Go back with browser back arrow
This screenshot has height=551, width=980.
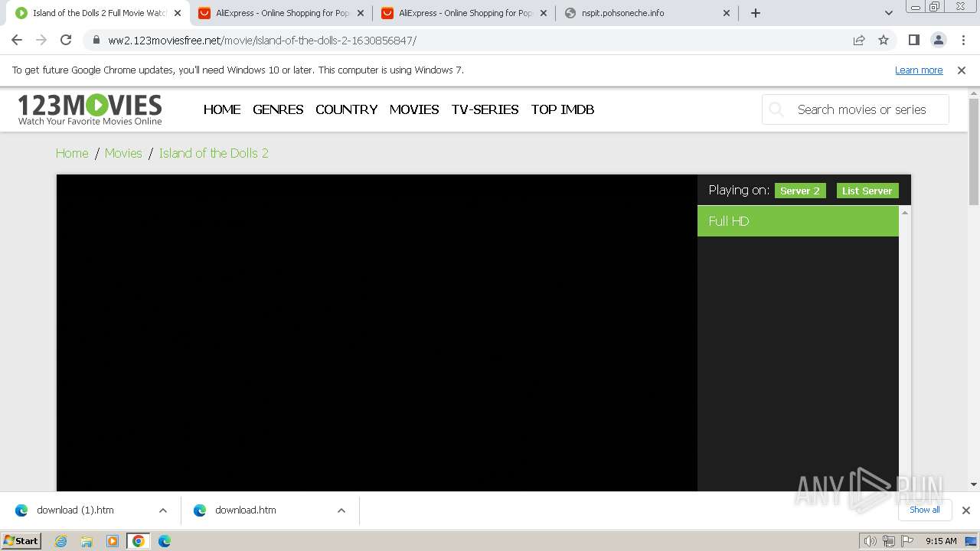pyautogui.click(x=17, y=40)
